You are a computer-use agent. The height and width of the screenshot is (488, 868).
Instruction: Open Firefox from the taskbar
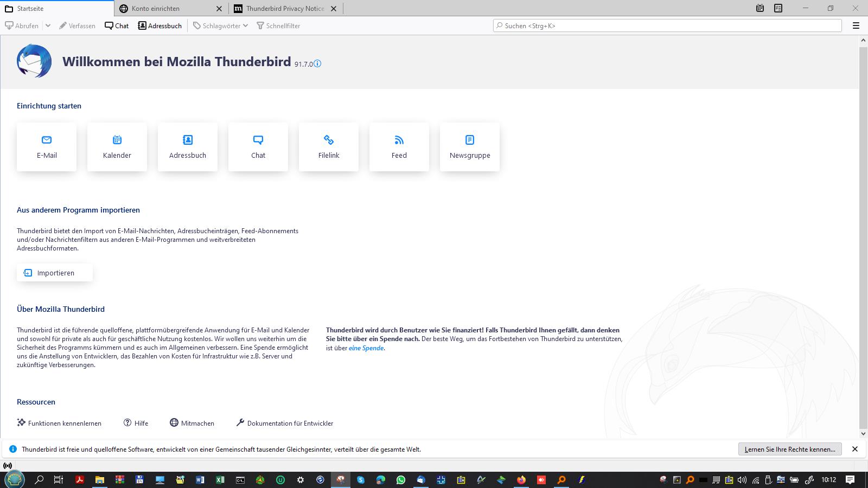pyautogui.click(x=521, y=480)
